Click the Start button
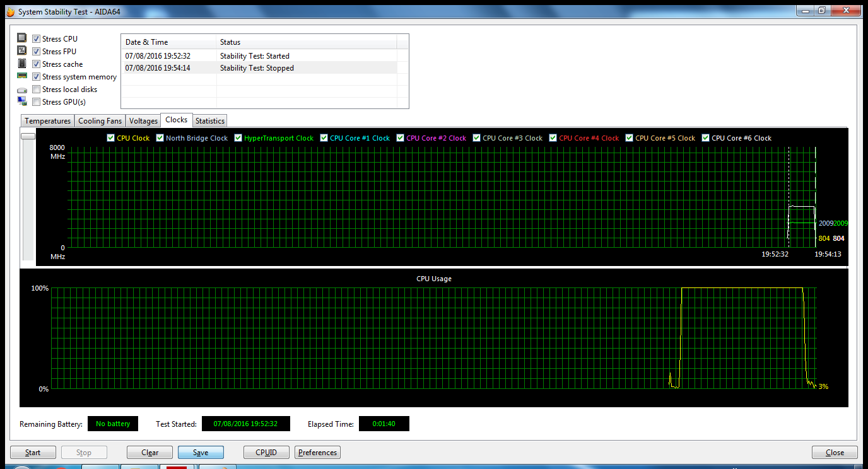868x469 pixels. tap(33, 453)
